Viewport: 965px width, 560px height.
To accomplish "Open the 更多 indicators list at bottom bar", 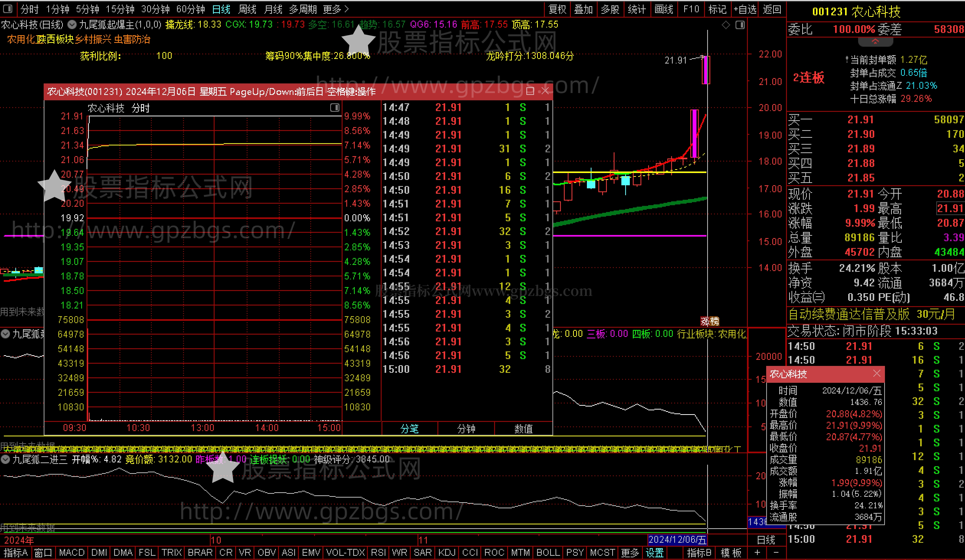I will [x=630, y=553].
